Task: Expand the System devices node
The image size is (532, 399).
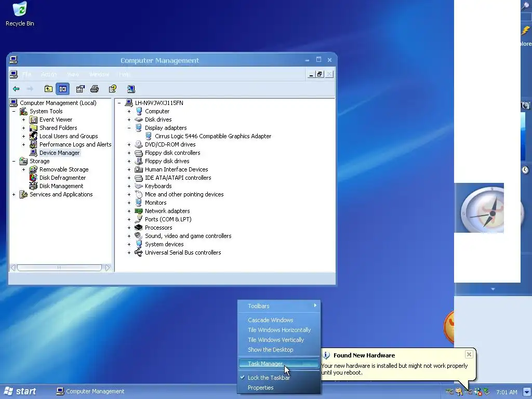Action: click(x=129, y=244)
